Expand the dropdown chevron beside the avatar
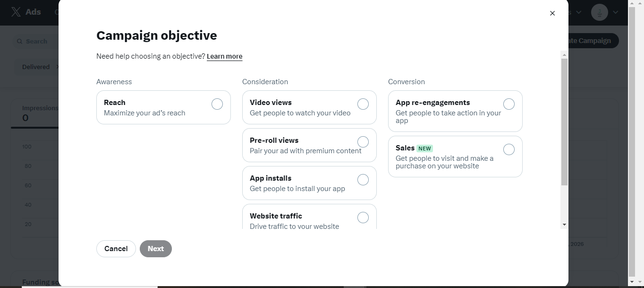This screenshot has width=644, height=288. 616,12
